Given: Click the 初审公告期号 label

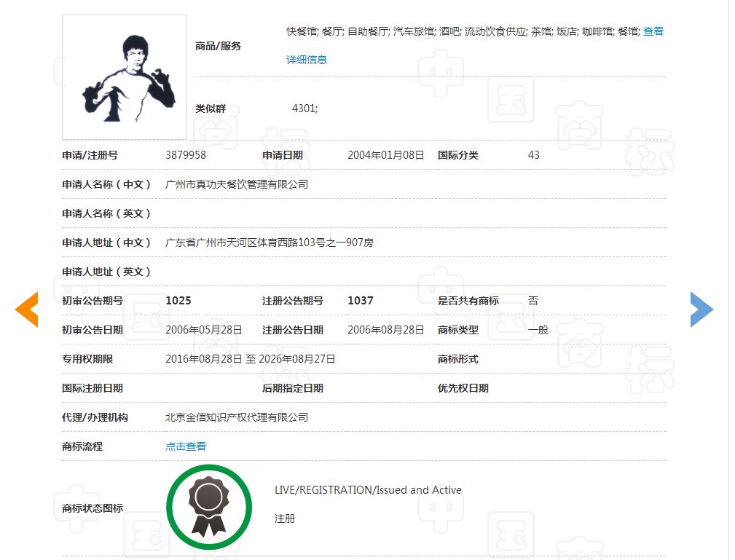Looking at the screenshot, I should tap(93, 300).
